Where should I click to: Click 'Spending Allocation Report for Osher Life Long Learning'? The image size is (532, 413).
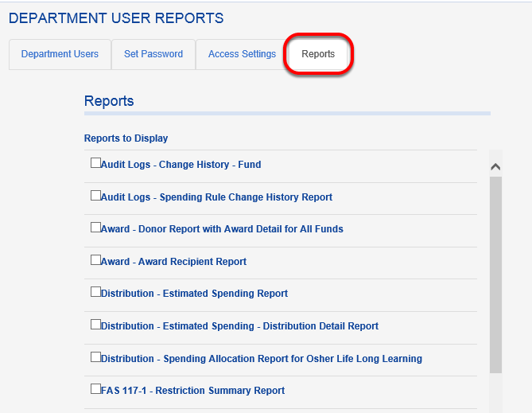pyautogui.click(x=293, y=359)
